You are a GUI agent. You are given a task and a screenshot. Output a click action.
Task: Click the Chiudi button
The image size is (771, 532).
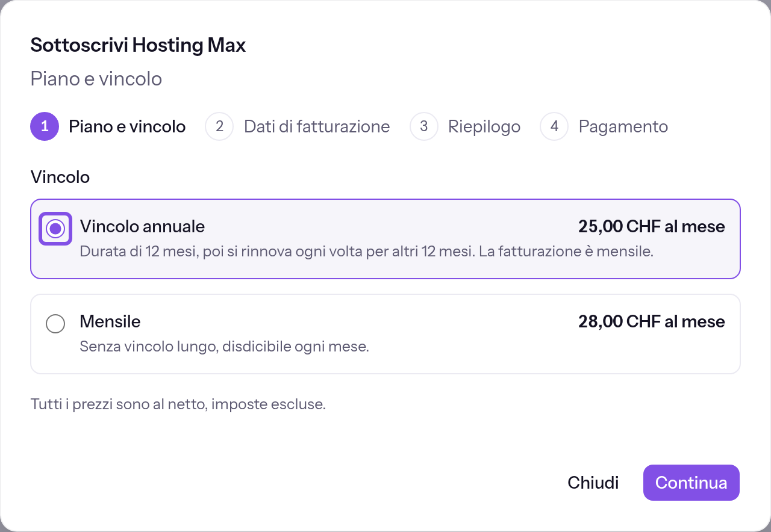593,483
